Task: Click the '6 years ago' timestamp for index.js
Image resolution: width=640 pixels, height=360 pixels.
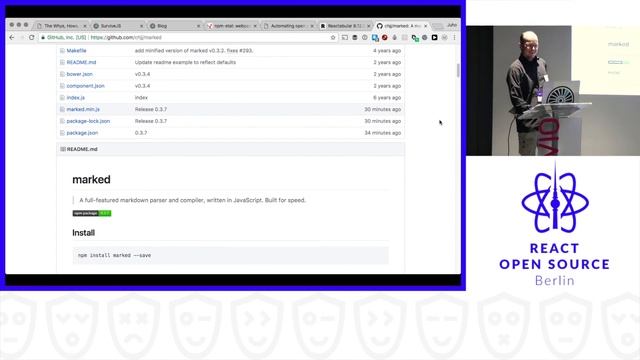Action: 387,98
